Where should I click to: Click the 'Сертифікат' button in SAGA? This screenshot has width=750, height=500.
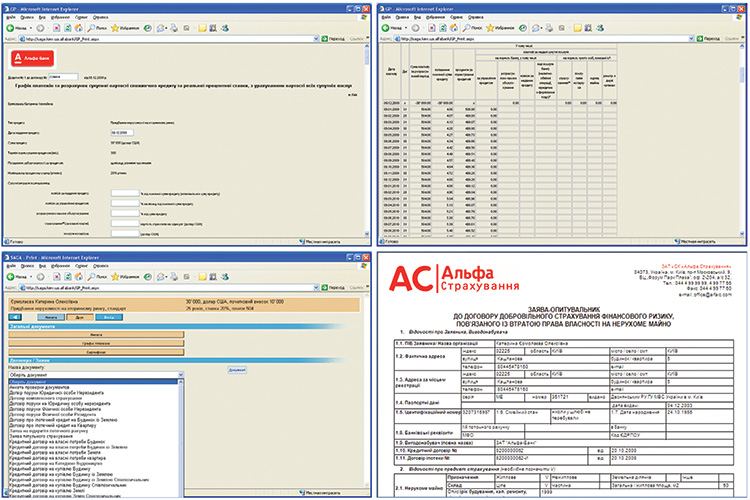coord(96,352)
